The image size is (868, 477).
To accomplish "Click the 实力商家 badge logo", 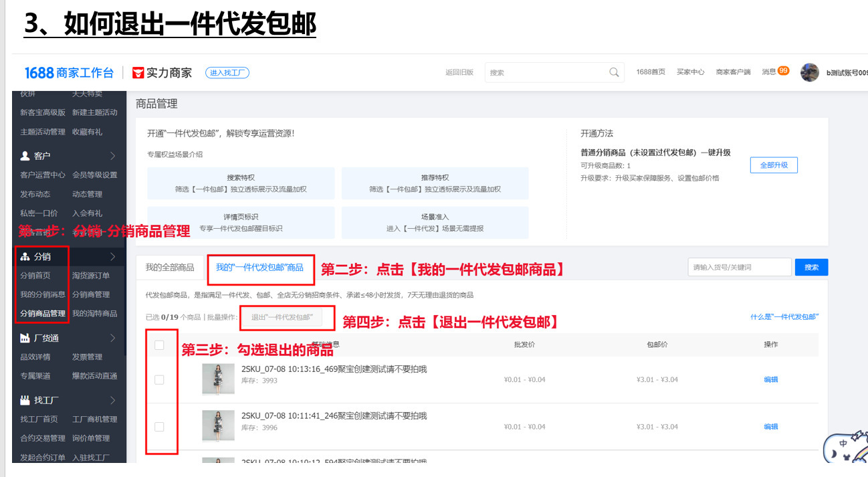I will pyautogui.click(x=138, y=72).
